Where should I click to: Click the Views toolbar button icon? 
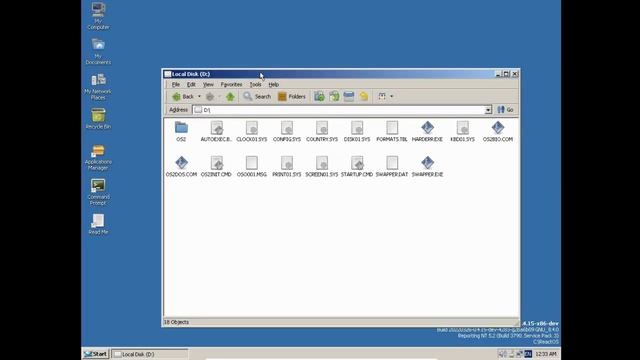coord(382,96)
